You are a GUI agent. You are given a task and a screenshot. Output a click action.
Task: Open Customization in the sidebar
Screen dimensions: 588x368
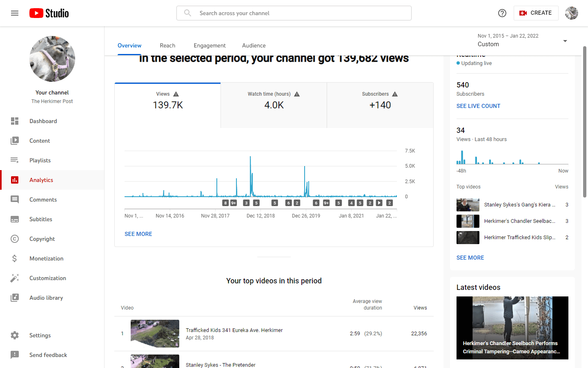pos(52,278)
